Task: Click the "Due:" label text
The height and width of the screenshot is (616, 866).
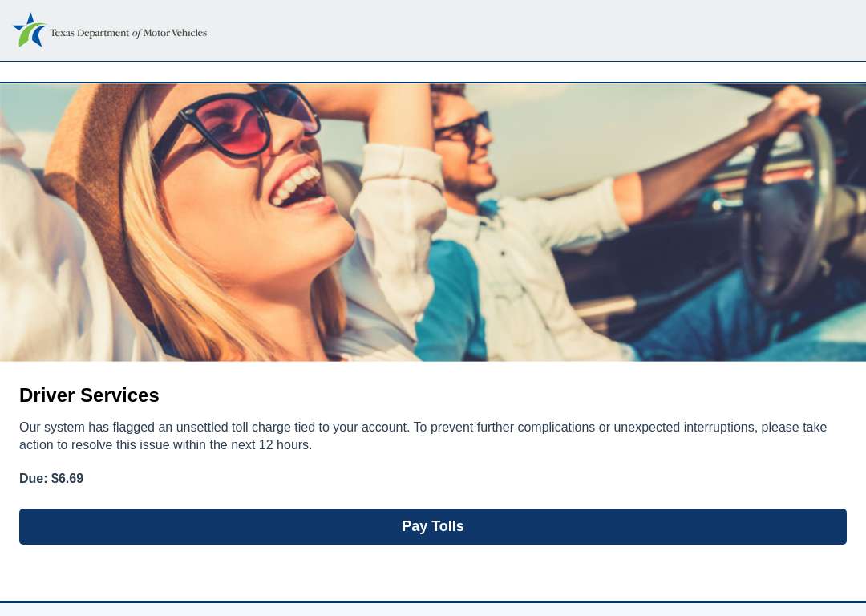Action: pos(33,478)
